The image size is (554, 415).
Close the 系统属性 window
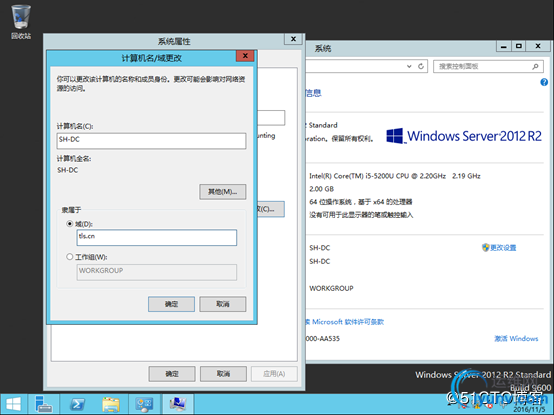click(x=293, y=39)
